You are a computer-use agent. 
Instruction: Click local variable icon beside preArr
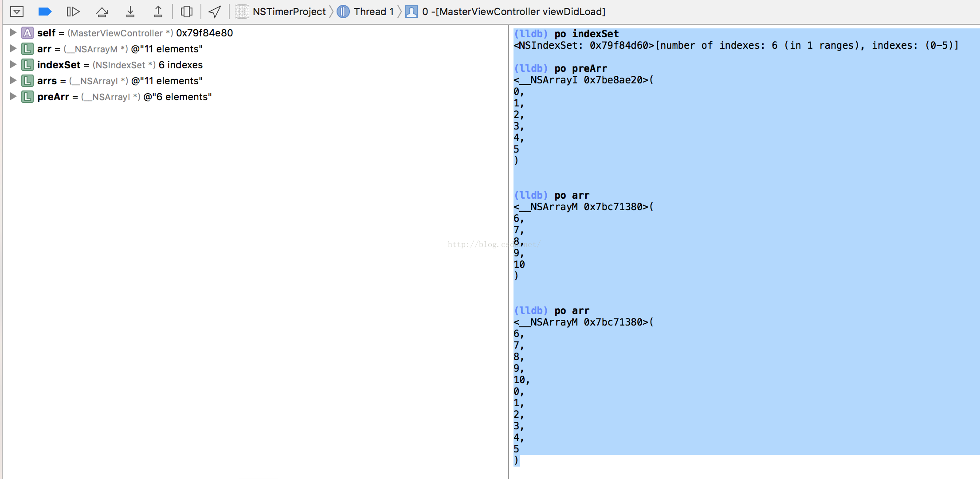27,97
